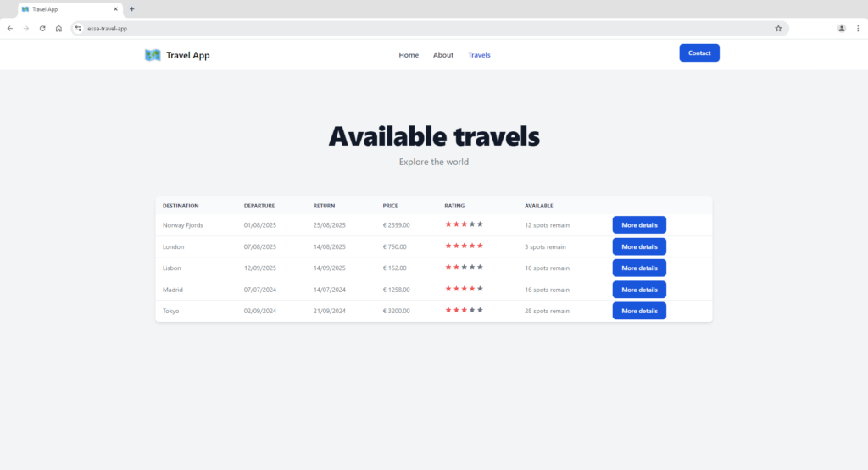Screen dimensions: 868x470
Task: Click the fifth rating star for Lisbon
Action: [x=480, y=267]
